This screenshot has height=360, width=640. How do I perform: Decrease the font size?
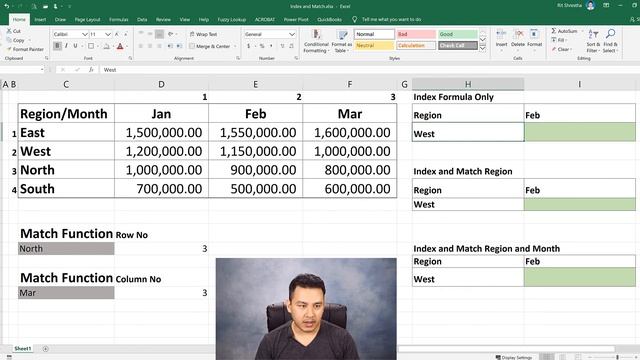(125, 34)
